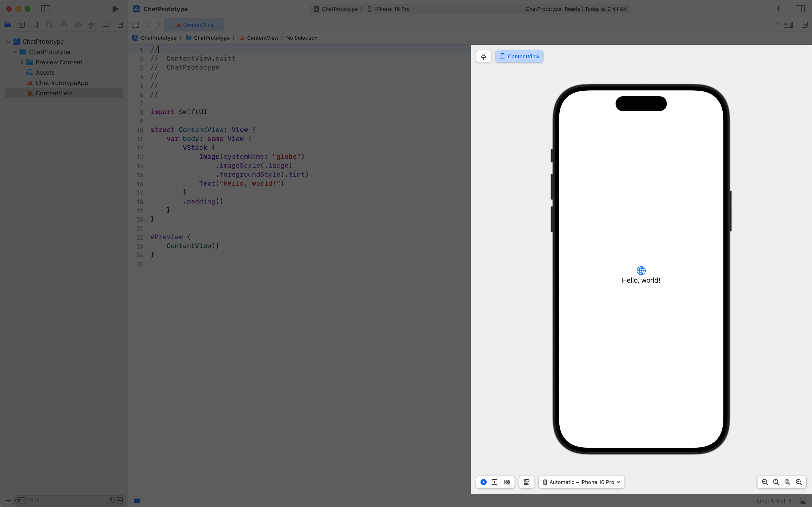Click iPhone 16 Pro in the scheme bar

392,9
